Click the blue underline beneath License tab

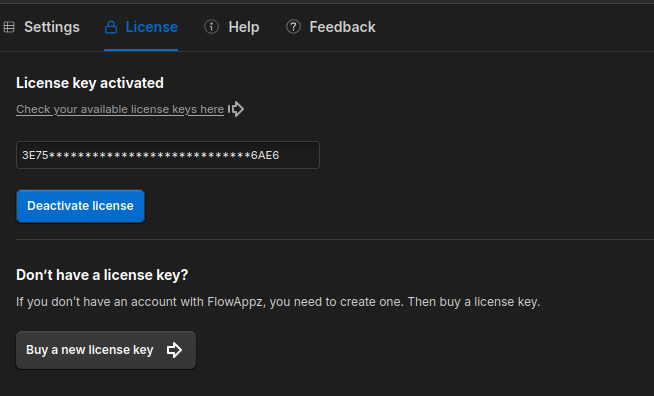click(141, 50)
